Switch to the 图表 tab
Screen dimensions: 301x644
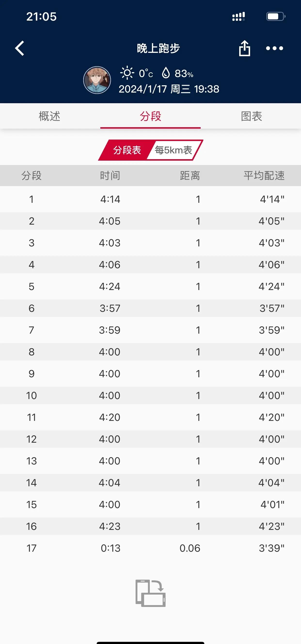[251, 116]
